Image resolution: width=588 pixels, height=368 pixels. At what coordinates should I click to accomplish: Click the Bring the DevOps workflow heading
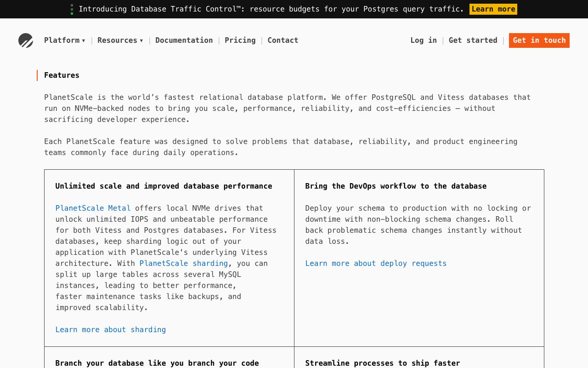pyautogui.click(x=396, y=186)
